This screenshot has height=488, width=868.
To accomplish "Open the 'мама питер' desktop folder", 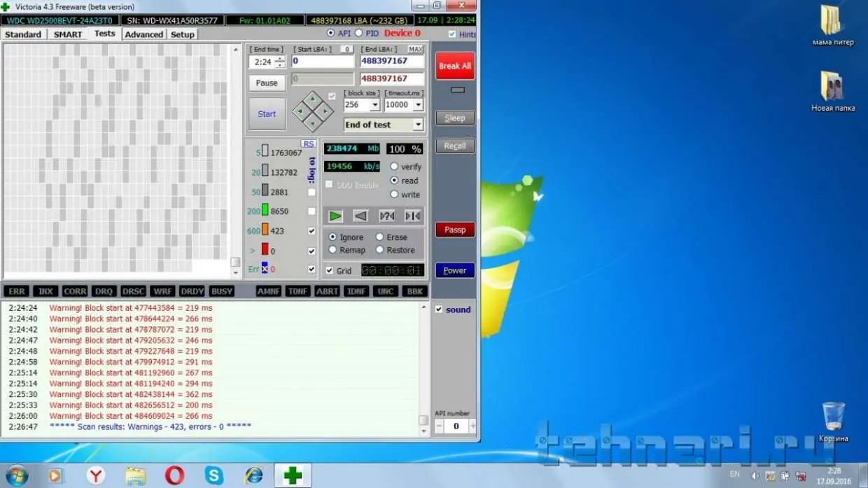I will [x=832, y=26].
